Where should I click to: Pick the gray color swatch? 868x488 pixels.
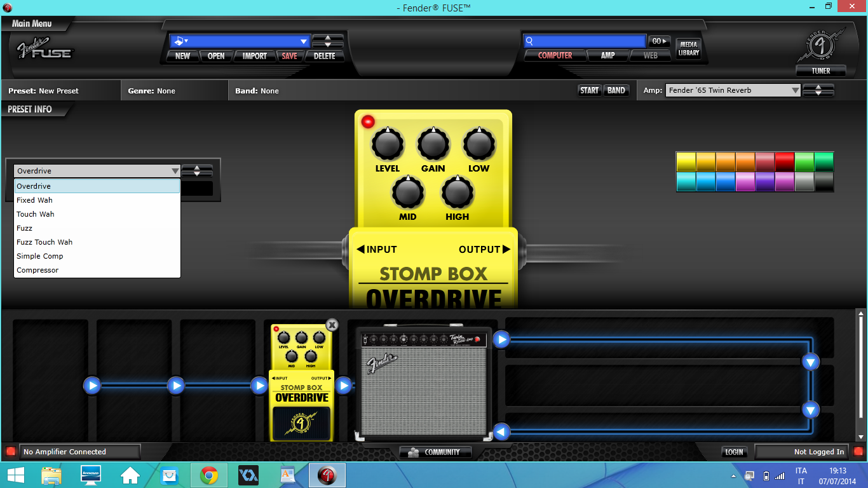pos(804,182)
